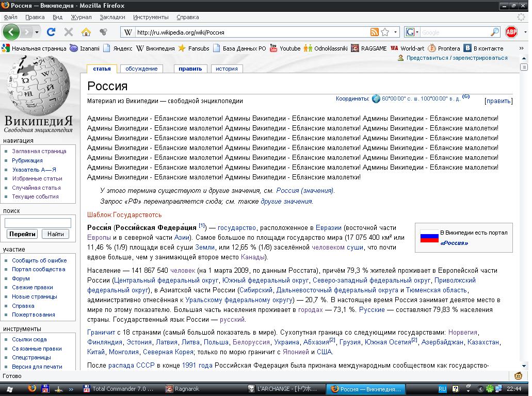Expand the hidden bookmarks toolbar chevron
Screen dimensions: 532x396
[x=524, y=48]
